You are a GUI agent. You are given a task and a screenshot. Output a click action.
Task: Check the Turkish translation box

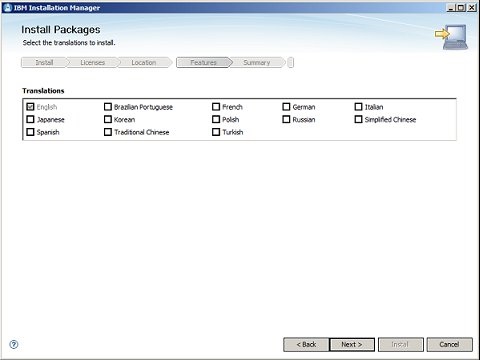click(x=216, y=132)
